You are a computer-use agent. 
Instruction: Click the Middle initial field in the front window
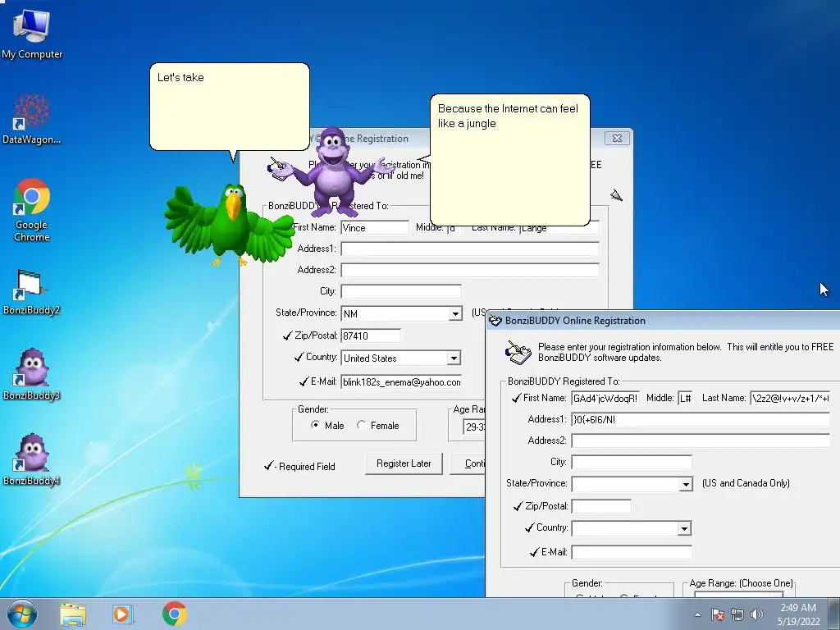[685, 398]
